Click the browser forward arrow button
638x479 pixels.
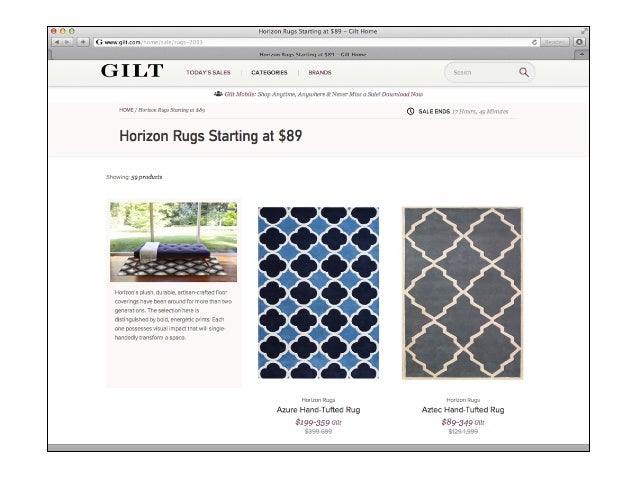[68, 42]
